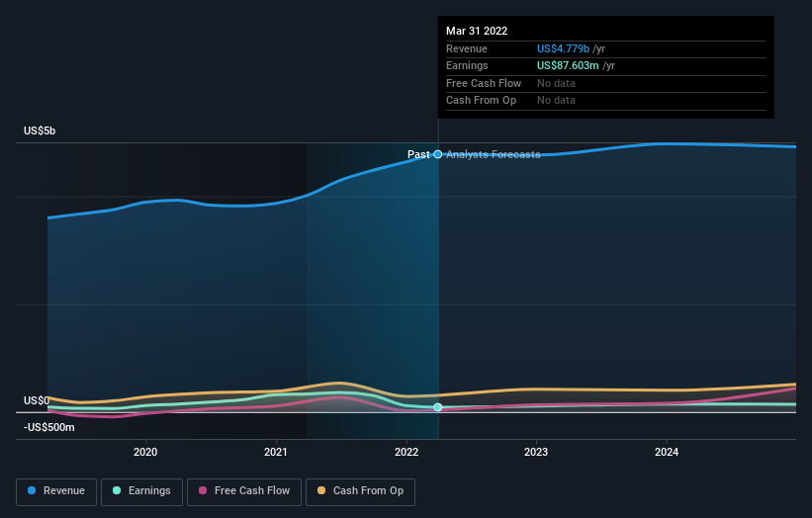The image size is (812, 518).
Task: Click the US$0 y-axis label
Action: (37, 400)
